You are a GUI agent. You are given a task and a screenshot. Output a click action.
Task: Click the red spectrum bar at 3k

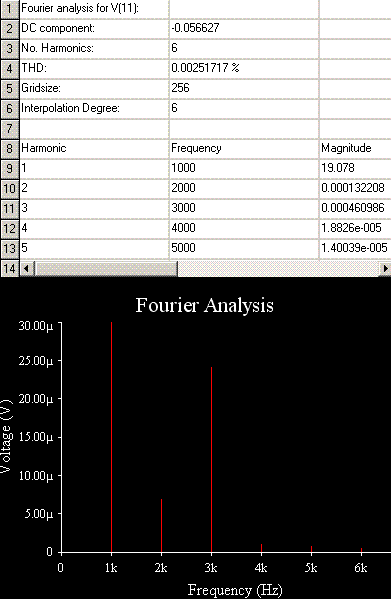click(212, 460)
